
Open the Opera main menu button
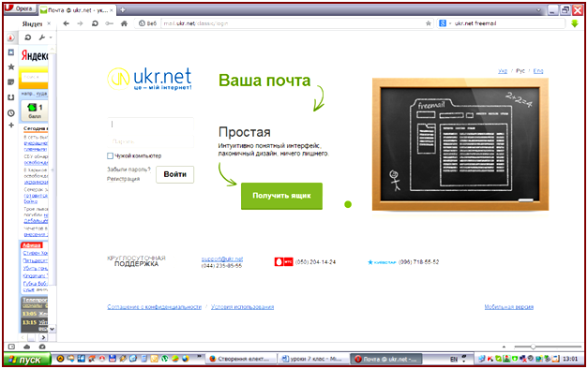pyautogui.click(x=20, y=8)
